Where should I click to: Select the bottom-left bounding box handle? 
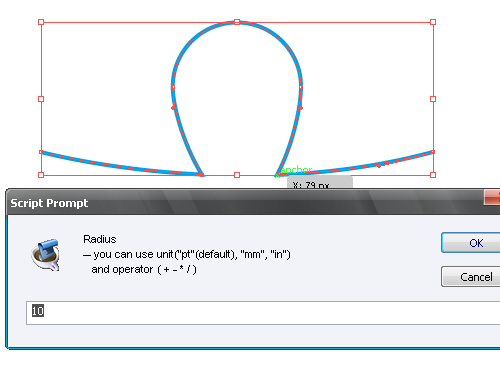point(41,175)
